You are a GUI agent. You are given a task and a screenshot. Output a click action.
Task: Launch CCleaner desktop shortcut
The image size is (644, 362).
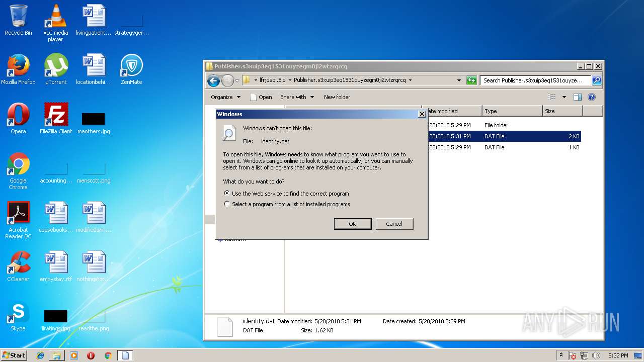(x=18, y=266)
